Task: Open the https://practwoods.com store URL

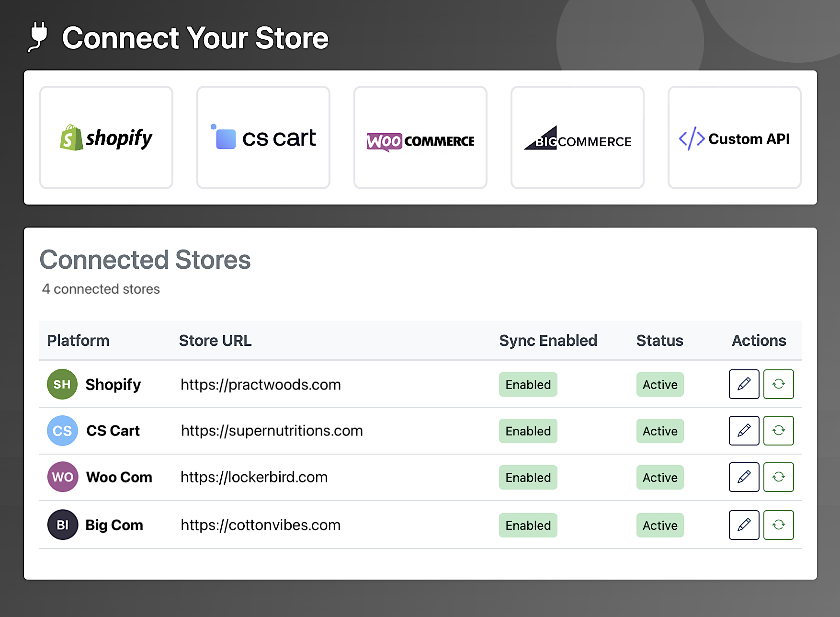Action: point(261,384)
